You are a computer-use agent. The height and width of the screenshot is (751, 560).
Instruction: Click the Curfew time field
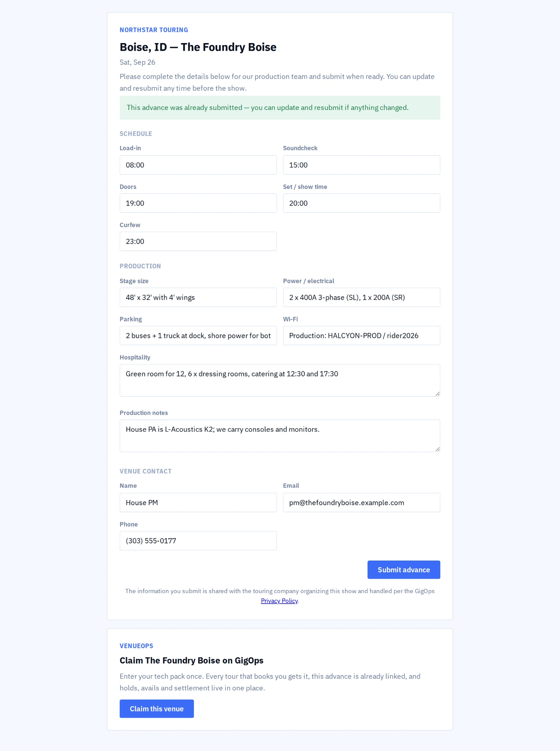pyautogui.click(x=198, y=241)
